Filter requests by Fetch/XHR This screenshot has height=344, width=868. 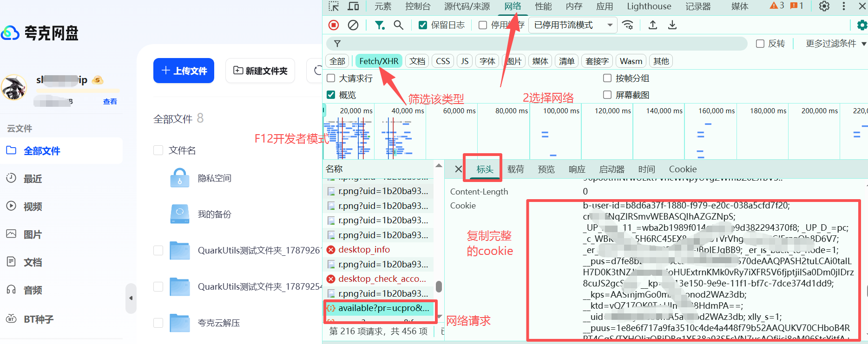[379, 61]
